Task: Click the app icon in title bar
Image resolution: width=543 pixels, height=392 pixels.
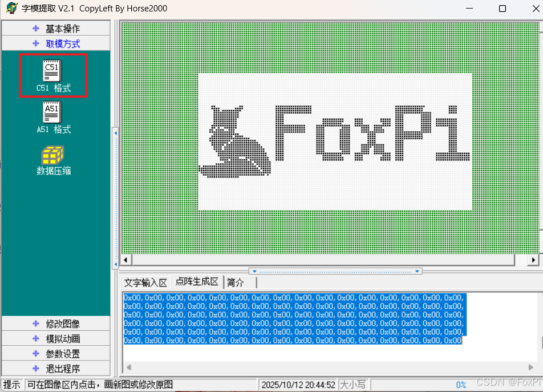Action: [x=11, y=8]
